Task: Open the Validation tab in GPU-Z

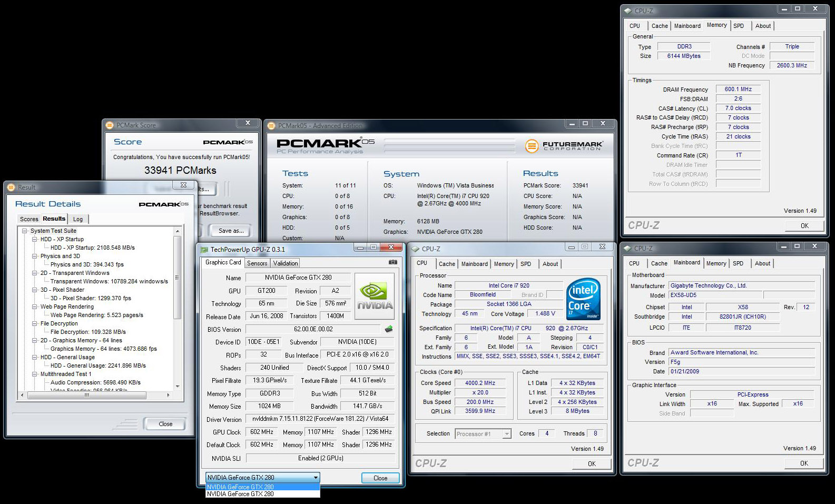Action: pyautogui.click(x=286, y=263)
